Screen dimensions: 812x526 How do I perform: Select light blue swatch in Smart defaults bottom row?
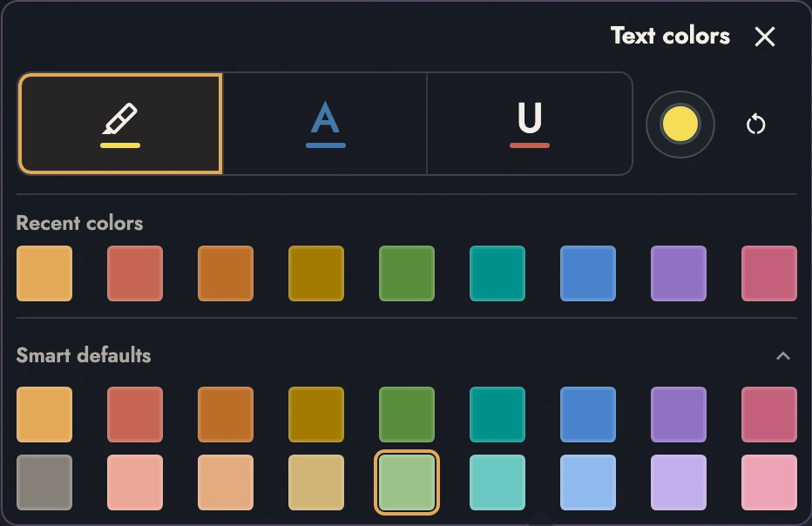point(588,482)
